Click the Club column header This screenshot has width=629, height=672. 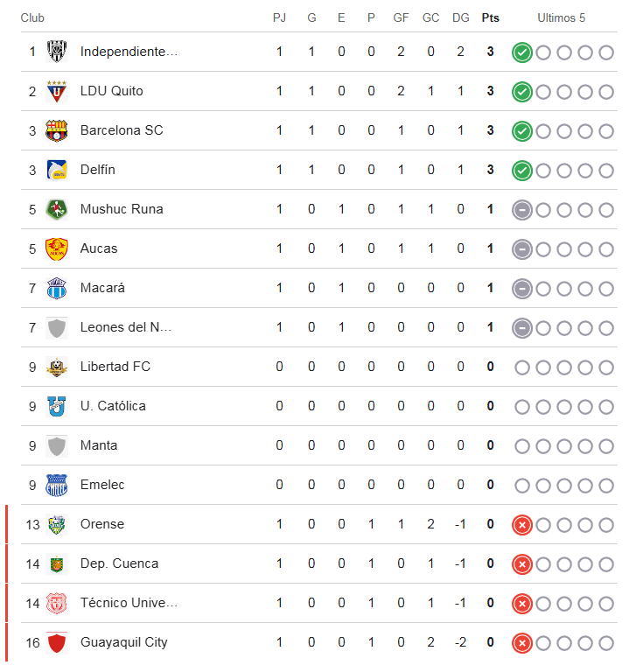32,17
